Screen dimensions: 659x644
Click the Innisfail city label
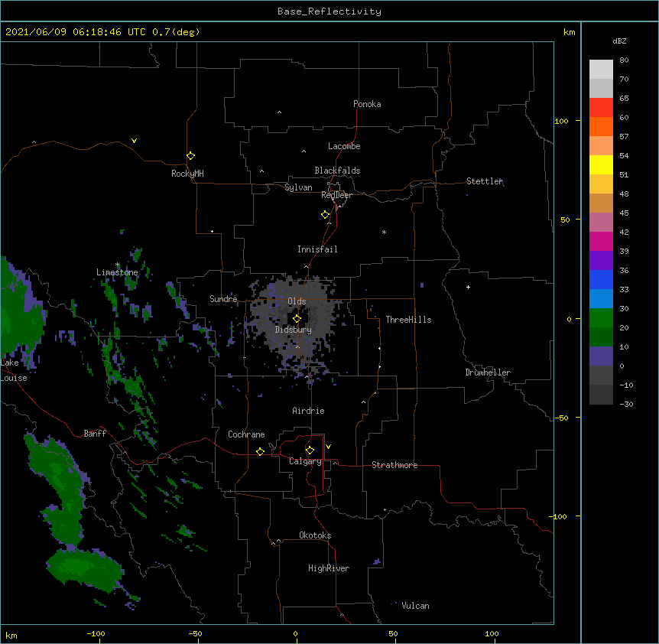(317, 249)
